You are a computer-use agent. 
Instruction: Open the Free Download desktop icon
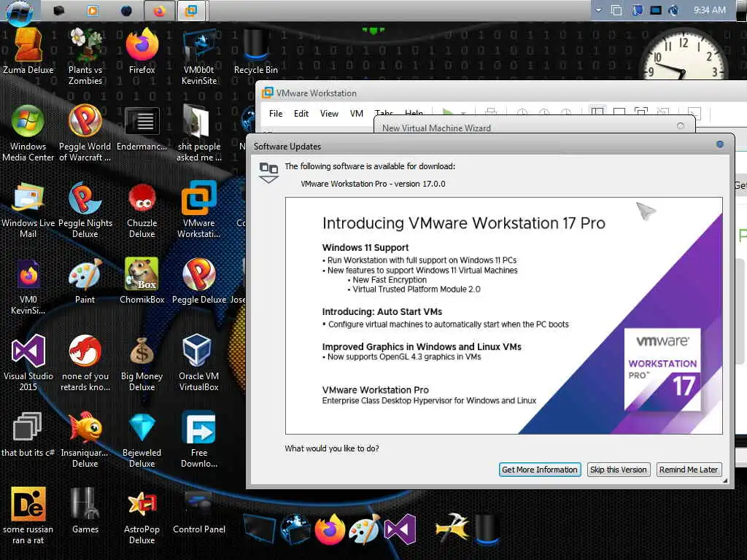[x=199, y=439]
